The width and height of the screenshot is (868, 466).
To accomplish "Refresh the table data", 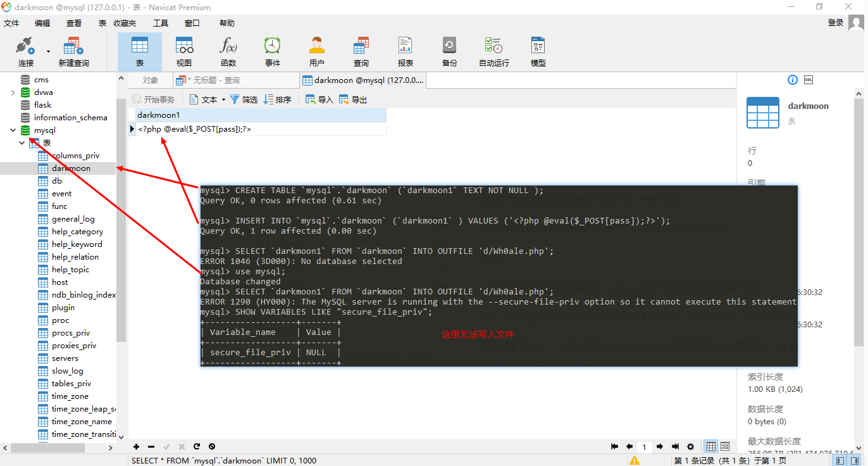I will pos(197,446).
